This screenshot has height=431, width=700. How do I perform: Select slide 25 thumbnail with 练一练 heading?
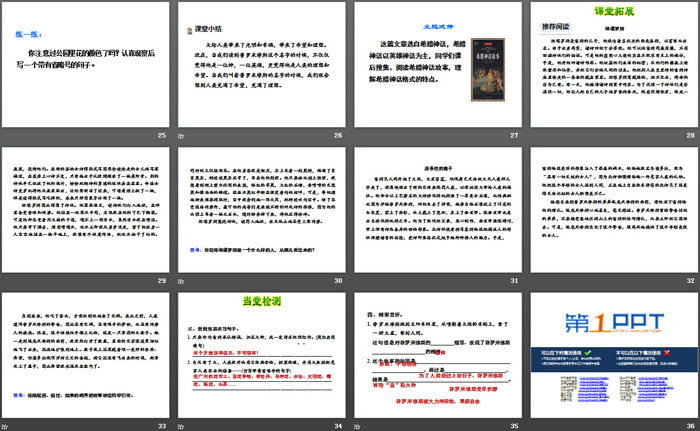[86, 65]
